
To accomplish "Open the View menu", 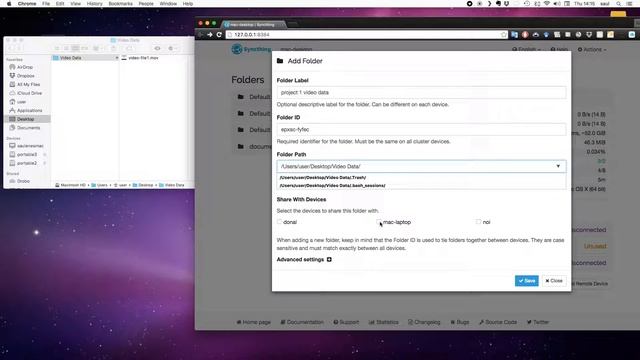I will (76, 3).
